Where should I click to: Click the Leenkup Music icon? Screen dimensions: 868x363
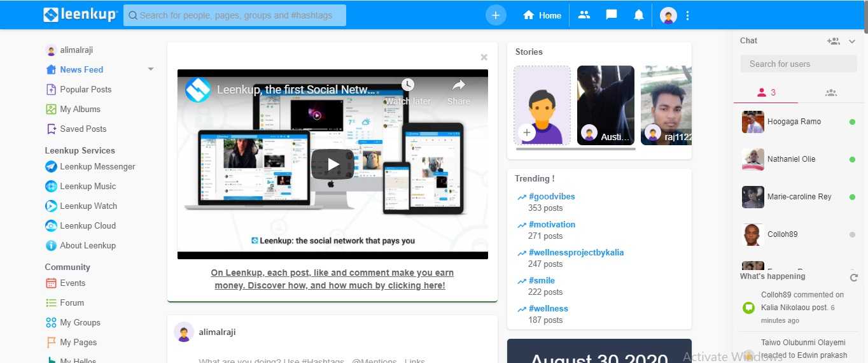tap(51, 186)
